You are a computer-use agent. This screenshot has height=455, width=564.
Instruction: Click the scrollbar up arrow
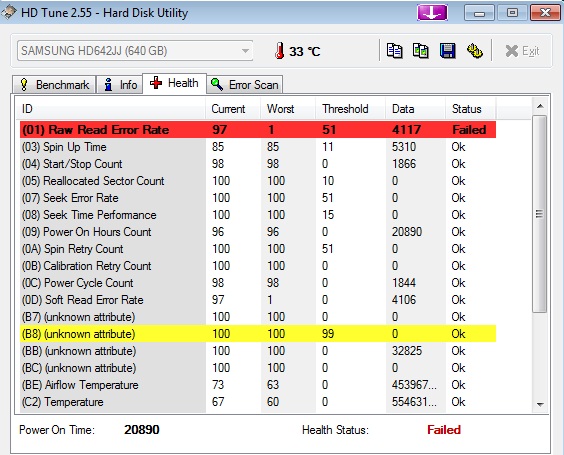(540, 106)
